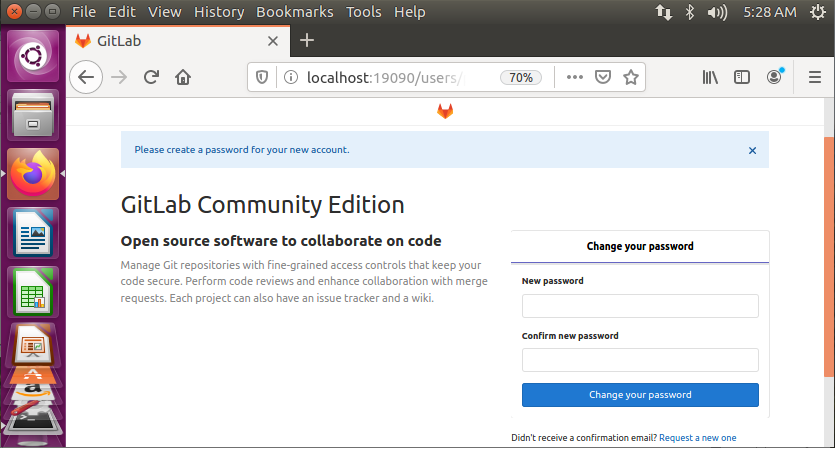The height and width of the screenshot is (449, 835).
Task: Open a new tab with plus button
Action: (307, 40)
